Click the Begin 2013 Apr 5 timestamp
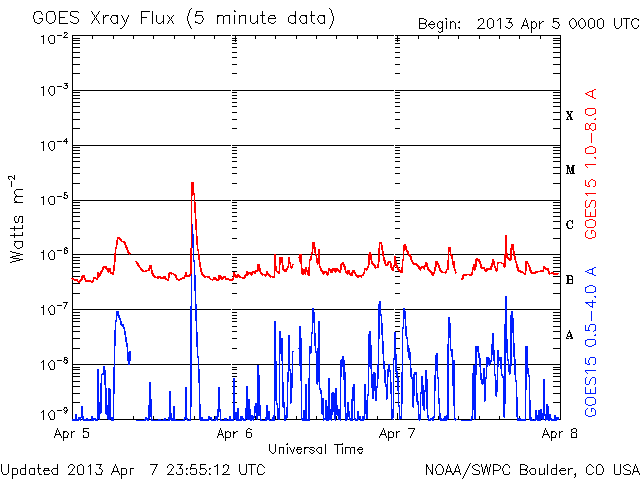Screen dimensions: 640x480 527,24
